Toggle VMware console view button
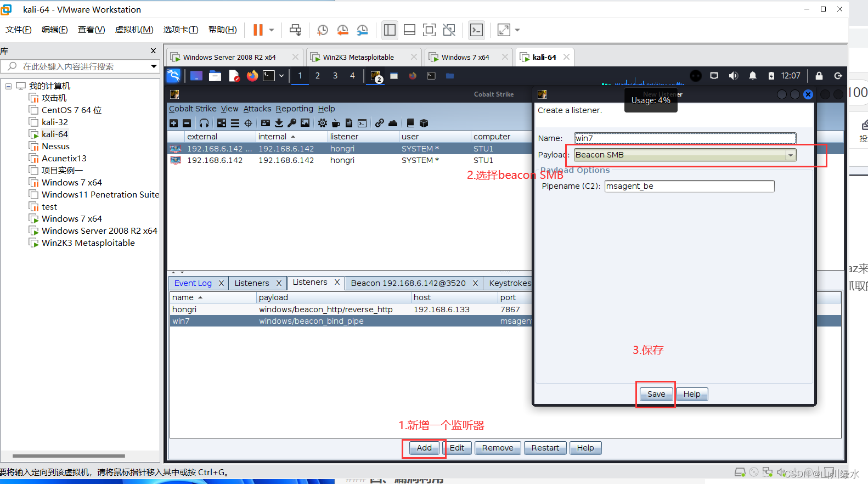 coord(476,30)
